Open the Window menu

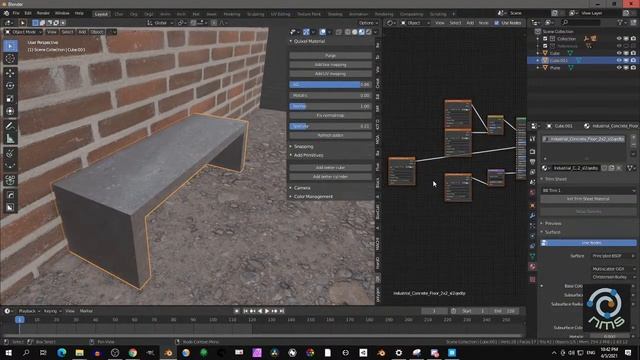point(62,13)
